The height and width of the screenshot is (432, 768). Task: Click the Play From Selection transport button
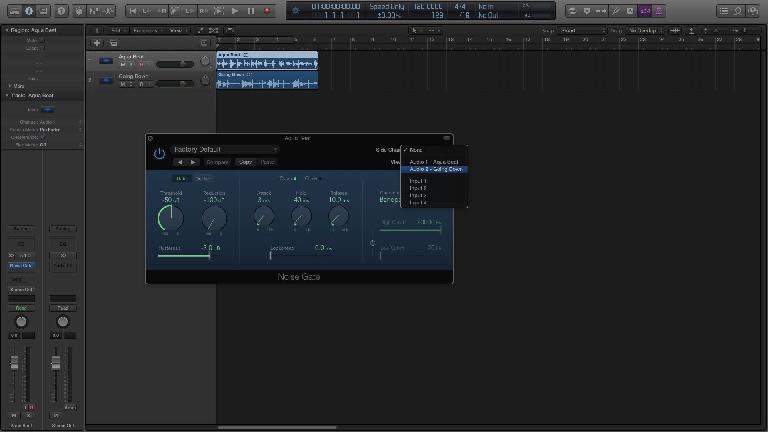[x=219, y=11]
